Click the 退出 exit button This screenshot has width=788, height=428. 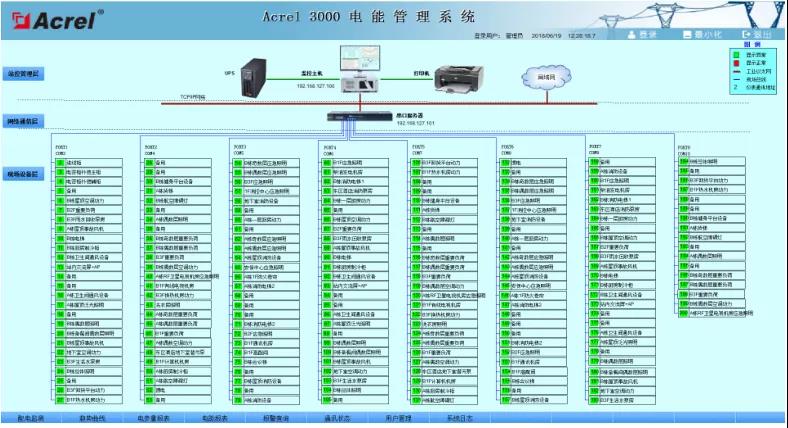tap(757, 34)
